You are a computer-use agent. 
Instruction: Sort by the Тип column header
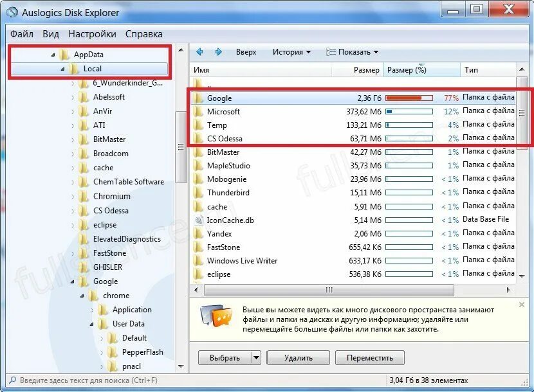488,70
